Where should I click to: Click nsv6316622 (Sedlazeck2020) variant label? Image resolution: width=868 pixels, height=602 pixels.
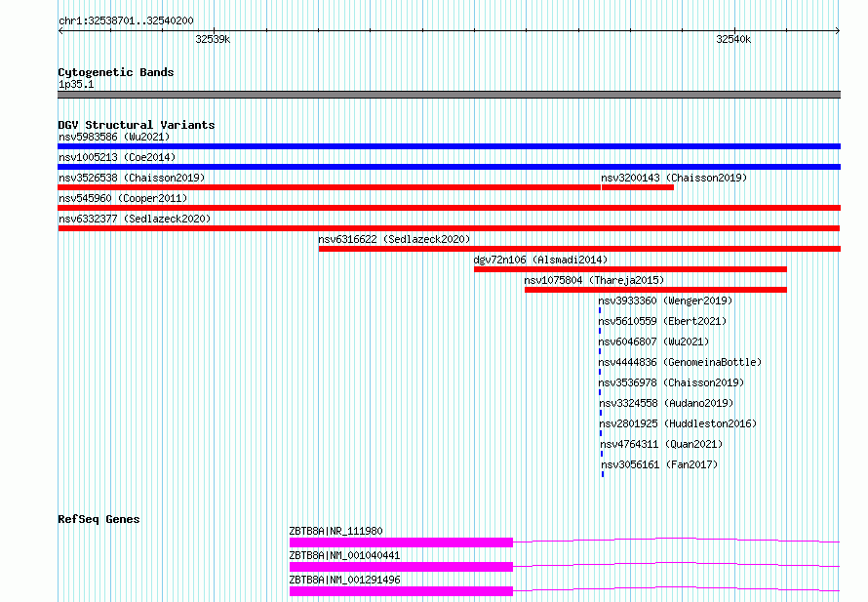coord(394,239)
